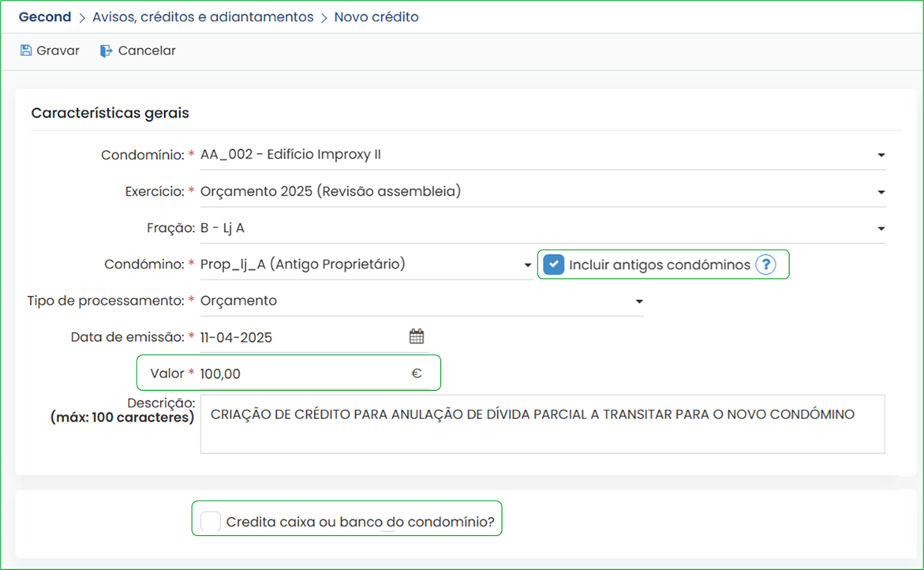
Task: Click the AA_002 - Edifício Improxy II value
Action: [290, 155]
